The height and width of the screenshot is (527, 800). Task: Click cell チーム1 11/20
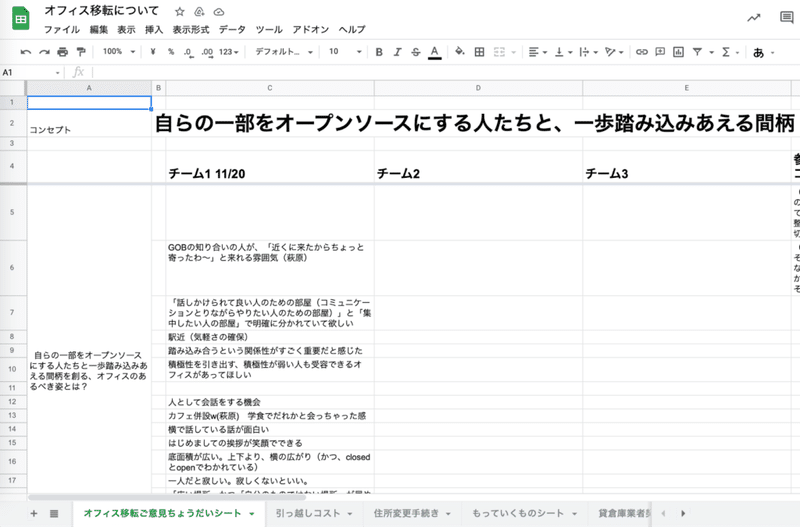pos(270,167)
